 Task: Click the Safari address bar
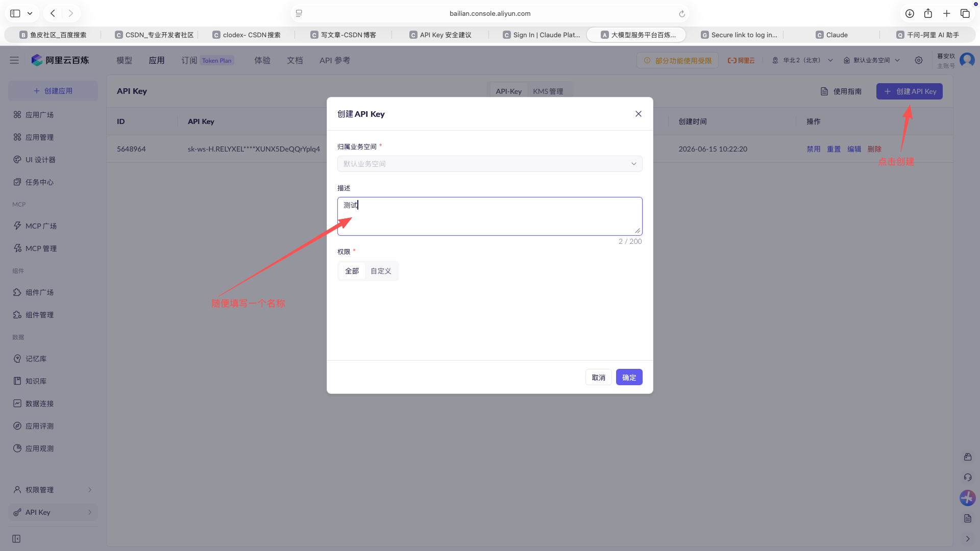tap(490, 13)
